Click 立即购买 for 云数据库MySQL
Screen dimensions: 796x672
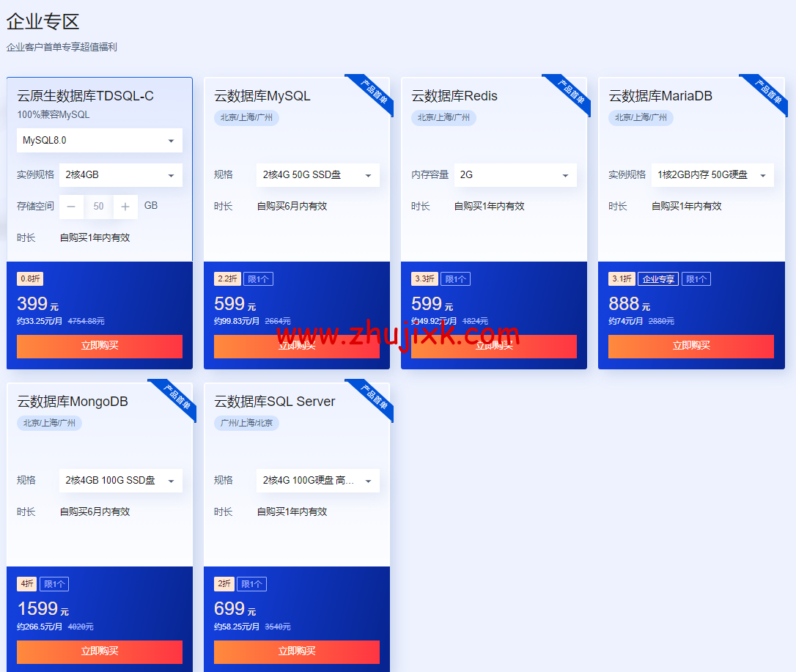pos(296,346)
